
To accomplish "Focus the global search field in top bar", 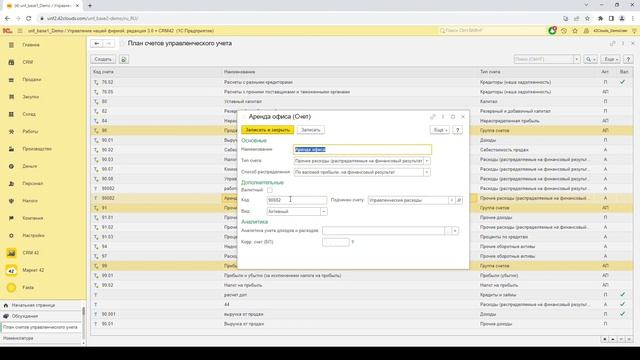I will [x=492, y=31].
